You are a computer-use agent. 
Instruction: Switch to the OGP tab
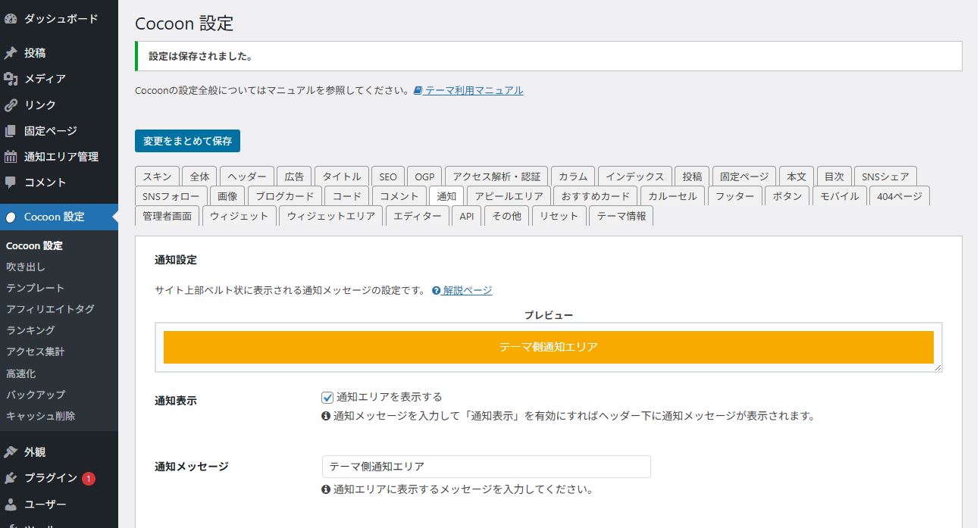[424, 177]
